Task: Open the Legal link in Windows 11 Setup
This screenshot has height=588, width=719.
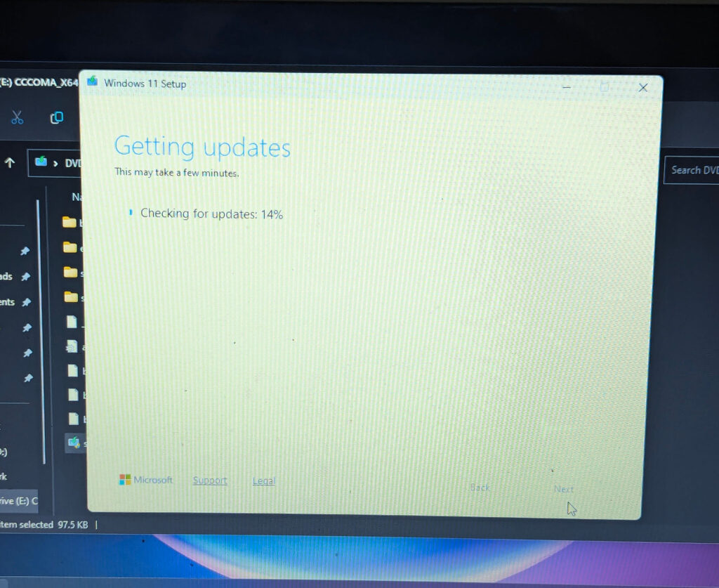Action: [x=264, y=481]
